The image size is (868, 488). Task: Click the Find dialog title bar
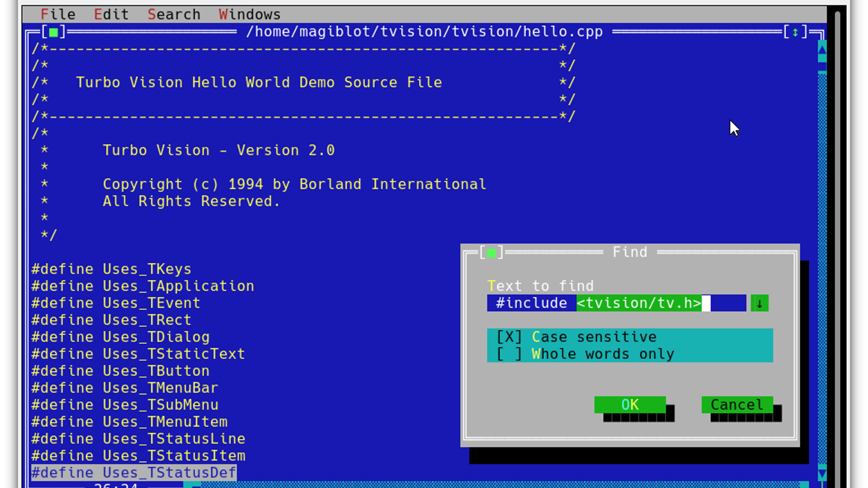click(x=629, y=252)
